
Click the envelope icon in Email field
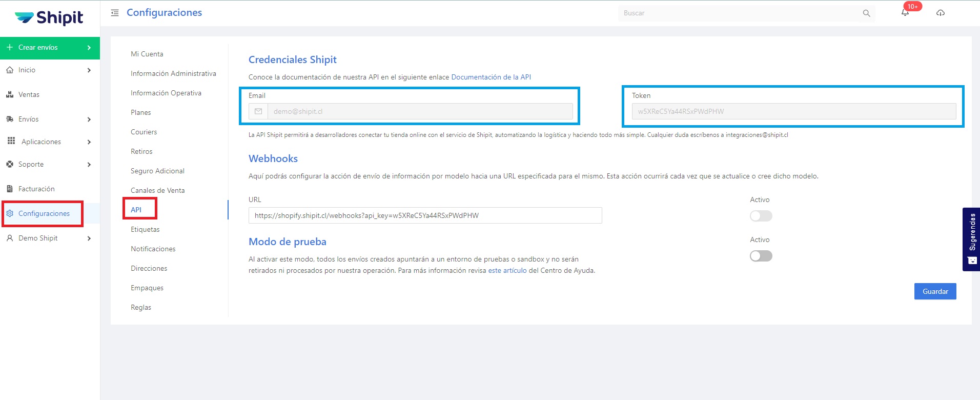258,111
